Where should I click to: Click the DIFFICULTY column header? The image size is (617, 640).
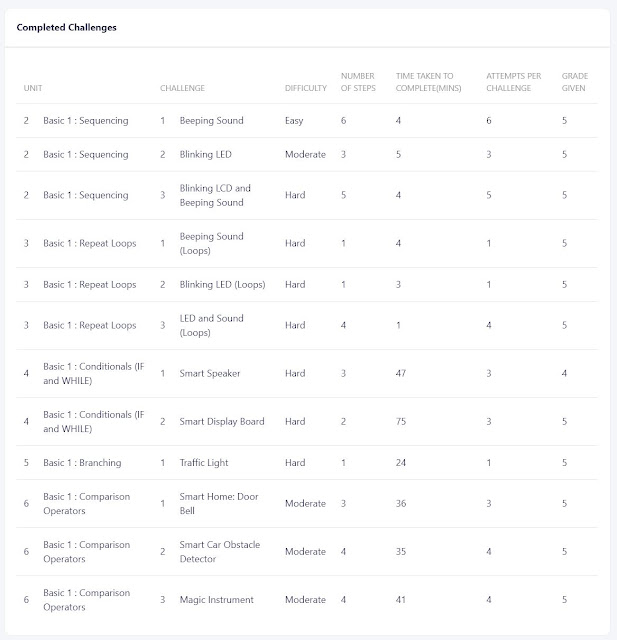point(306,88)
